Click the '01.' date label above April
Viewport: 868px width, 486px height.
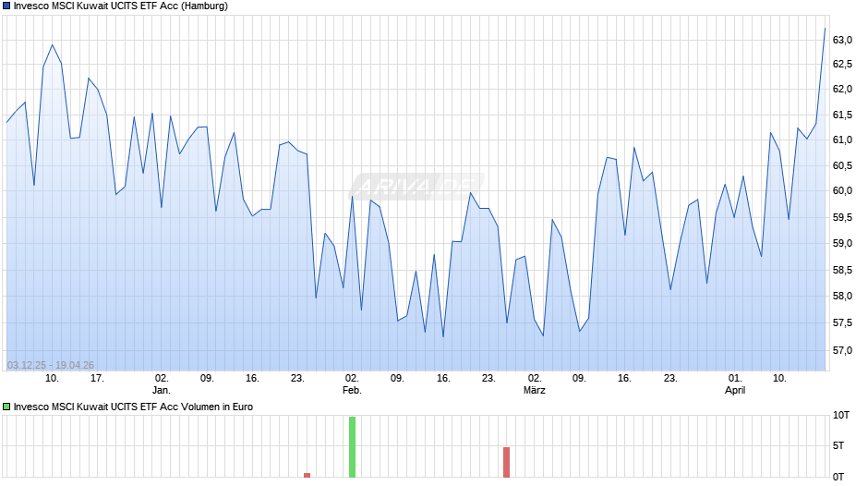click(x=735, y=378)
